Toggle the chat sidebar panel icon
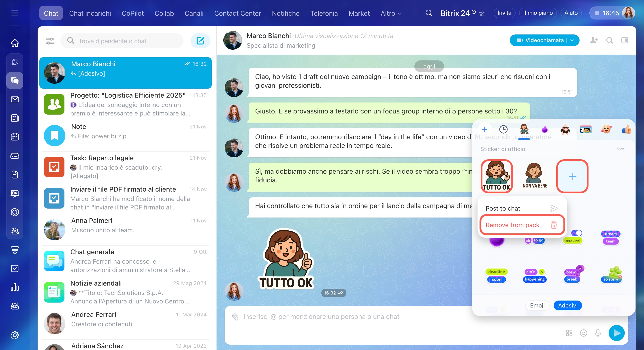Viewport: 644px width, 350px height. (x=625, y=40)
